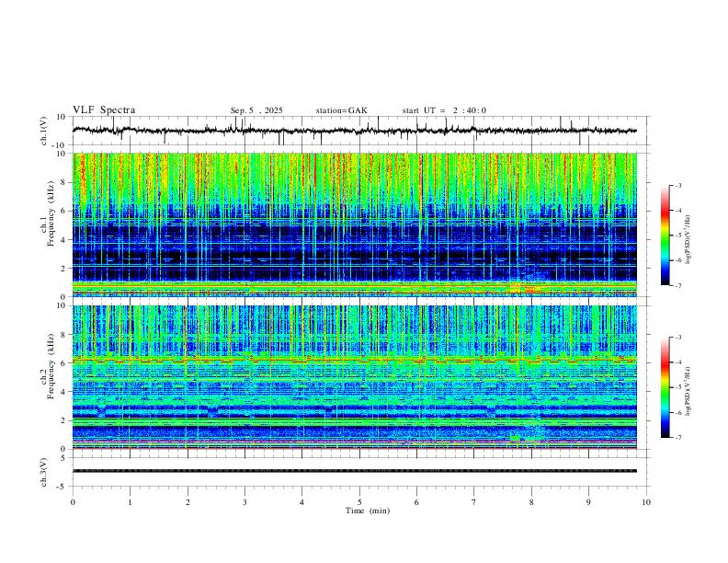
Task: Click time axis tick label "4"
Action: point(302,502)
